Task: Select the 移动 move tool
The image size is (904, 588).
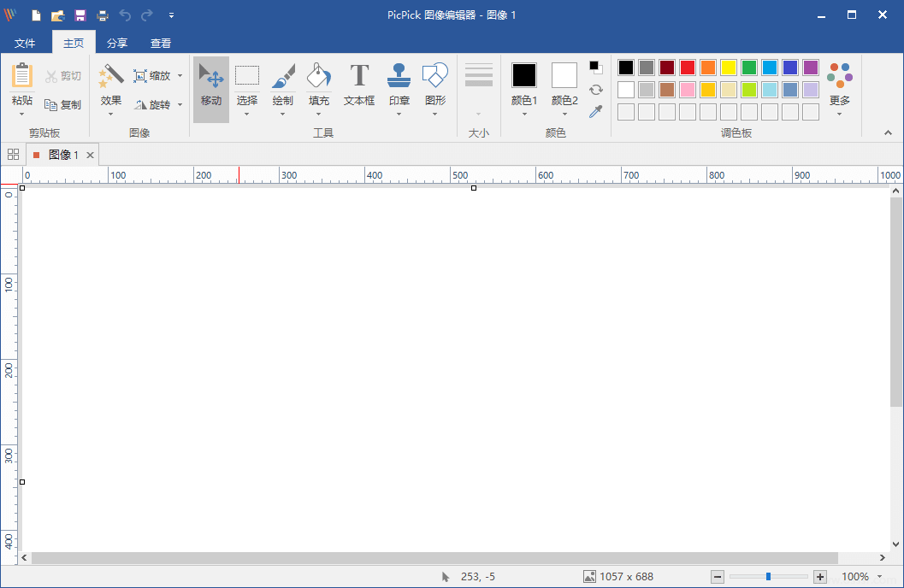Action: (211, 89)
